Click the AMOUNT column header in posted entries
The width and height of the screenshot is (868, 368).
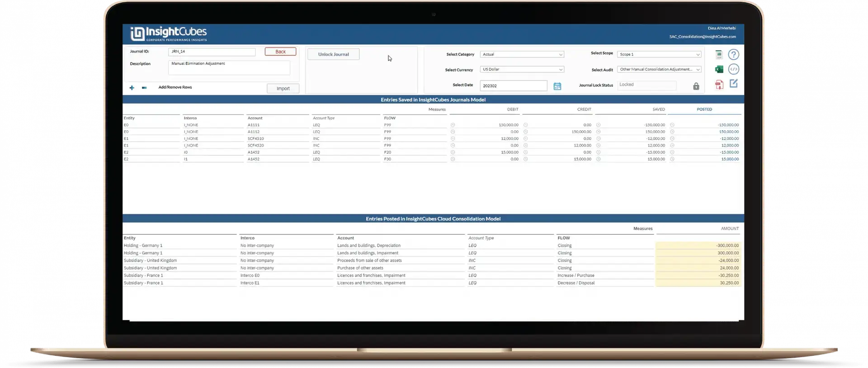(x=730, y=229)
